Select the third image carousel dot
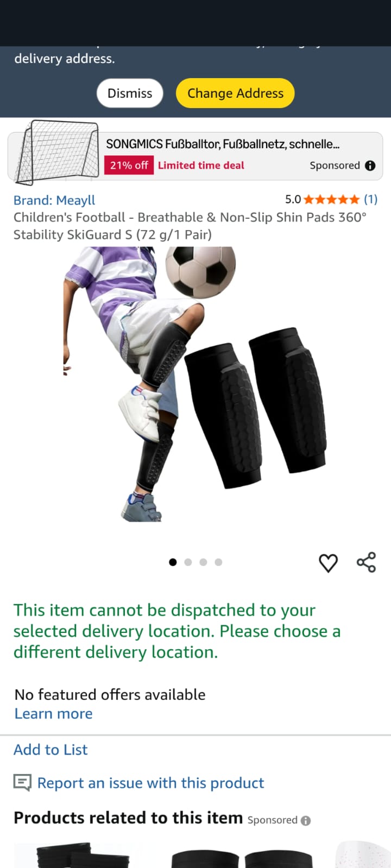The image size is (391, 868). coord(203,562)
